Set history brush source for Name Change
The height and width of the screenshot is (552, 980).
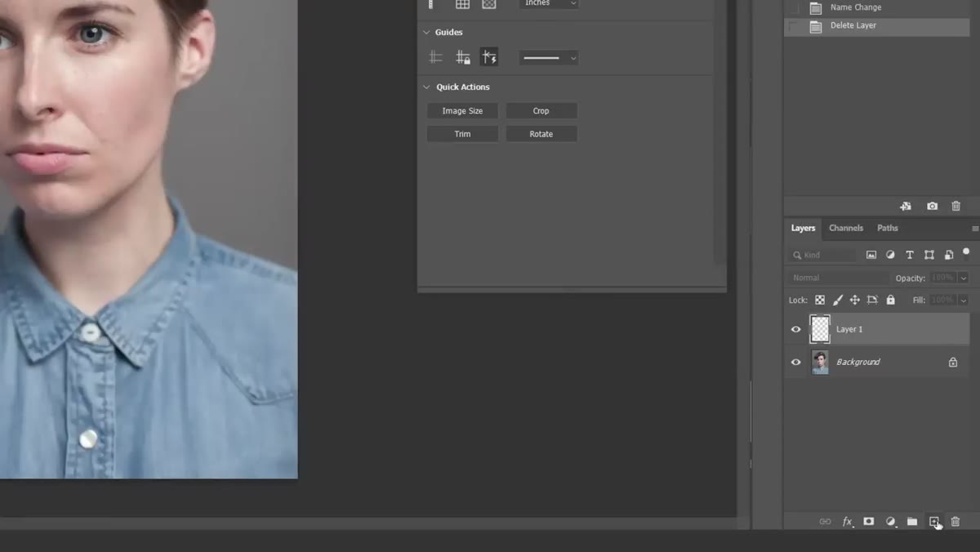pyautogui.click(x=792, y=7)
